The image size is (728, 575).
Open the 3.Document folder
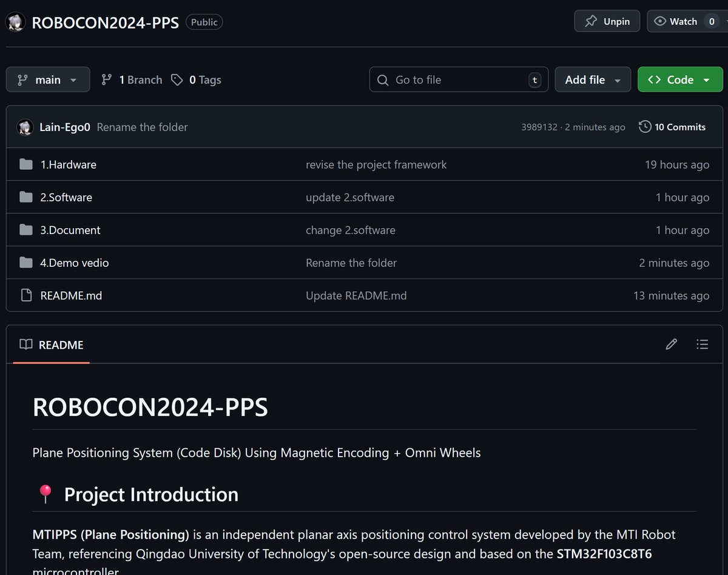coord(70,230)
